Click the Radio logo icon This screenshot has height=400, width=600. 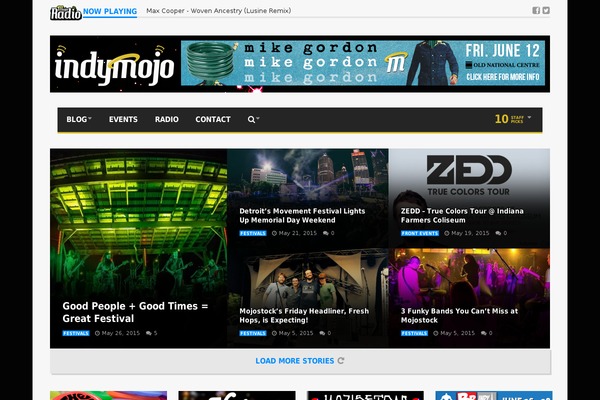tap(66, 12)
